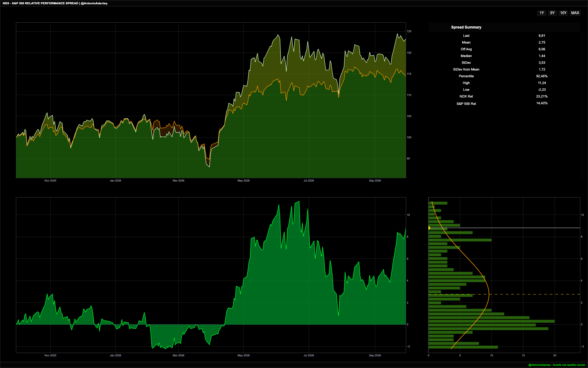Select the NDX Ret value 23,21%
The height and width of the screenshot is (368, 588).
click(x=542, y=96)
